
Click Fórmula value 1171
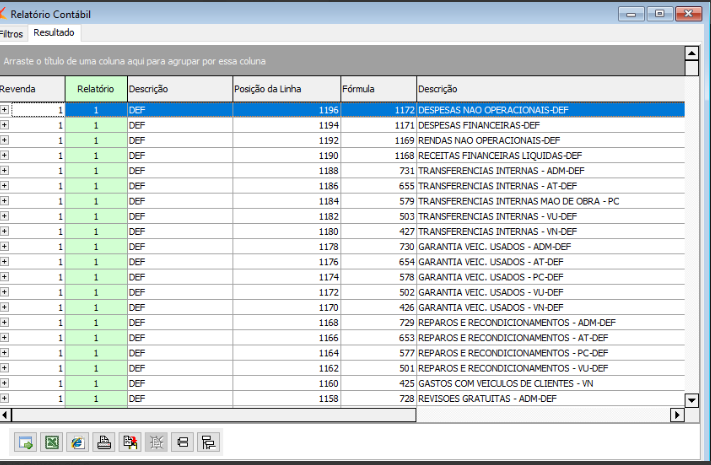tap(379, 125)
